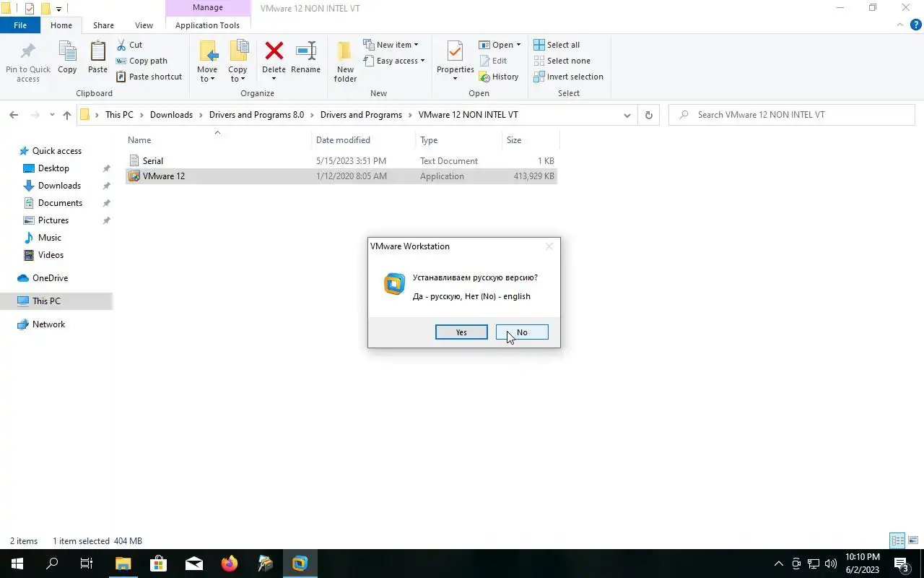Select Cut in the Clipboard group
The width and height of the screenshot is (924, 578).
tap(130, 45)
